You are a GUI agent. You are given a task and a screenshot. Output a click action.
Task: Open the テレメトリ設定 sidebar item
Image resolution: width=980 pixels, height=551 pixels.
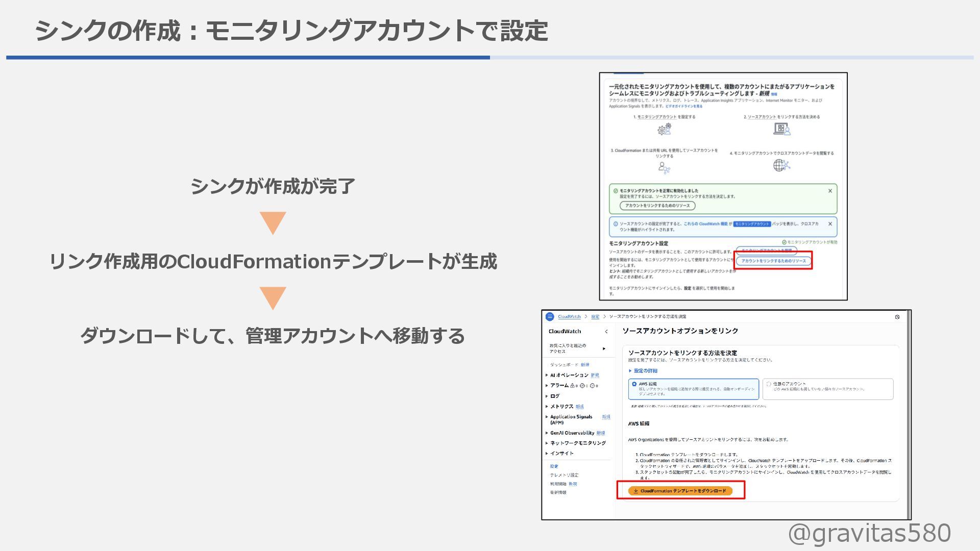coord(564,475)
